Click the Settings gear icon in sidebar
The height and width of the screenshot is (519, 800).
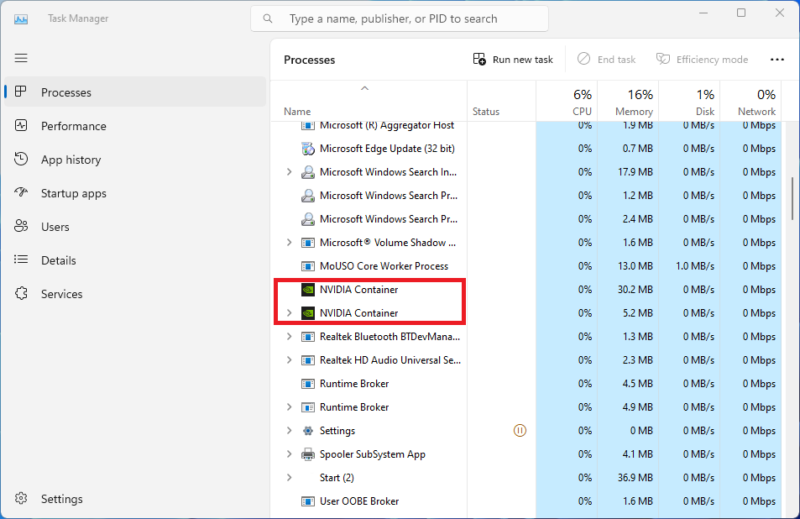coord(21,498)
